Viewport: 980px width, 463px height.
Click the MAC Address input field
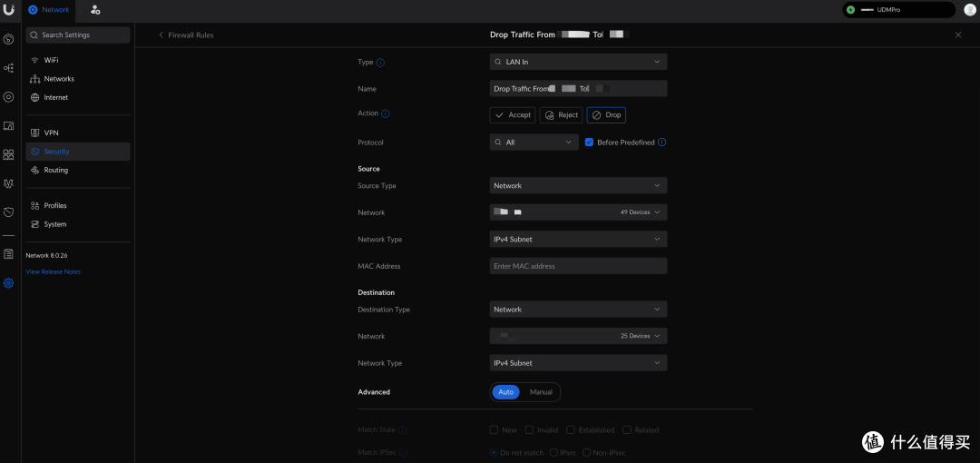point(578,266)
